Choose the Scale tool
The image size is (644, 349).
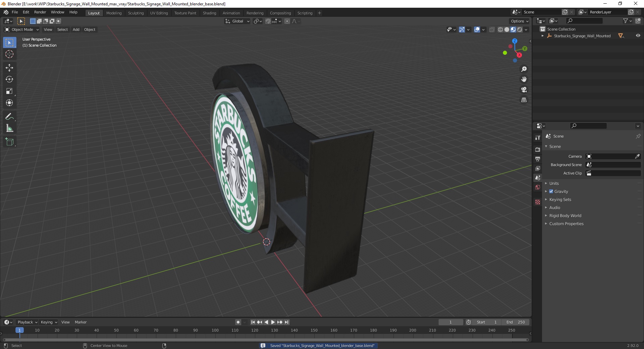tap(9, 91)
